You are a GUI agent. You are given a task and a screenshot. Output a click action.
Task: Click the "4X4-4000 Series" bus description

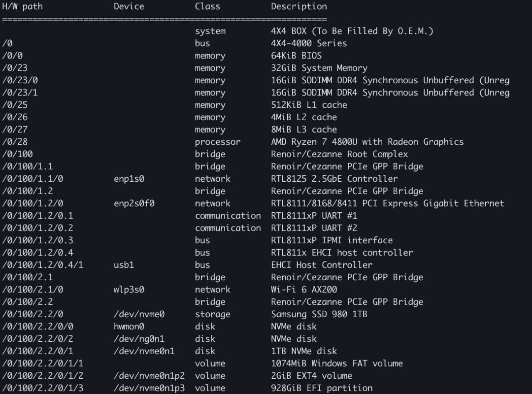[309, 43]
